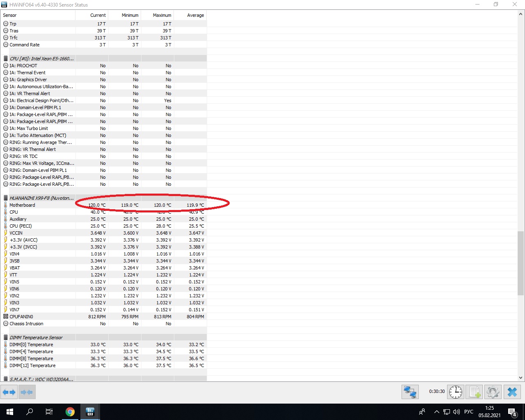Click the Sensor column header
The height and width of the screenshot is (420, 525).
coord(38,15)
